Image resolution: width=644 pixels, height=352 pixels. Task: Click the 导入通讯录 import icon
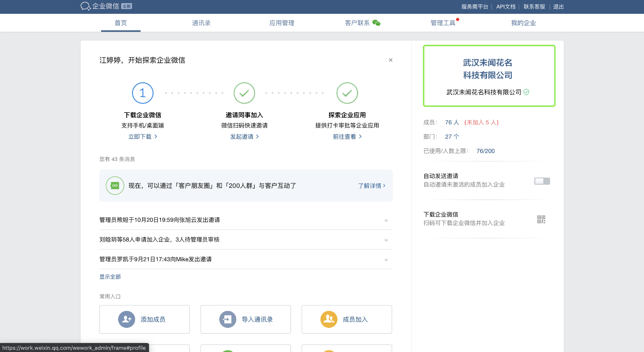(228, 319)
